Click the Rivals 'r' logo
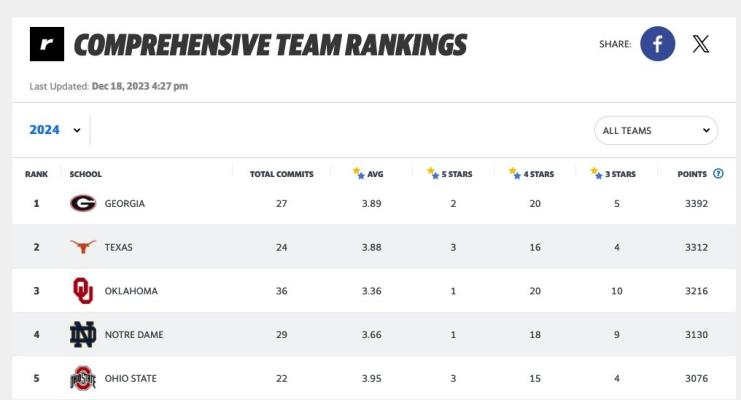The image size is (741, 400). pyautogui.click(x=47, y=44)
